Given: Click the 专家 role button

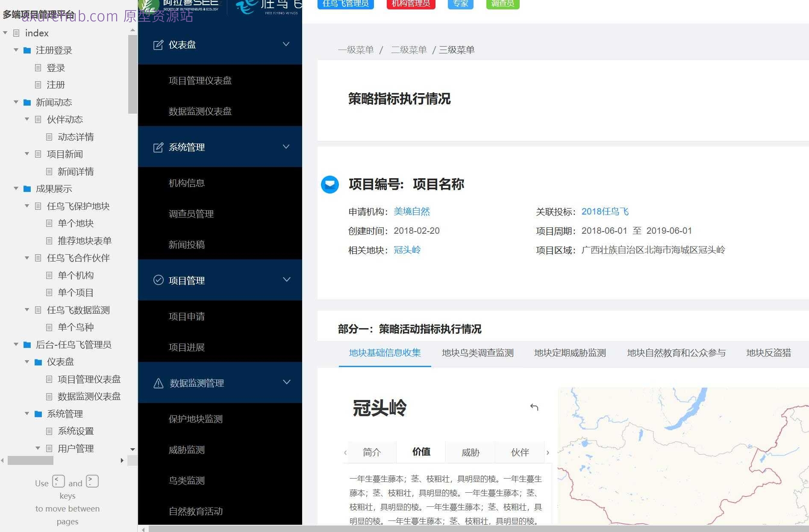Looking at the screenshot, I should (x=460, y=3).
